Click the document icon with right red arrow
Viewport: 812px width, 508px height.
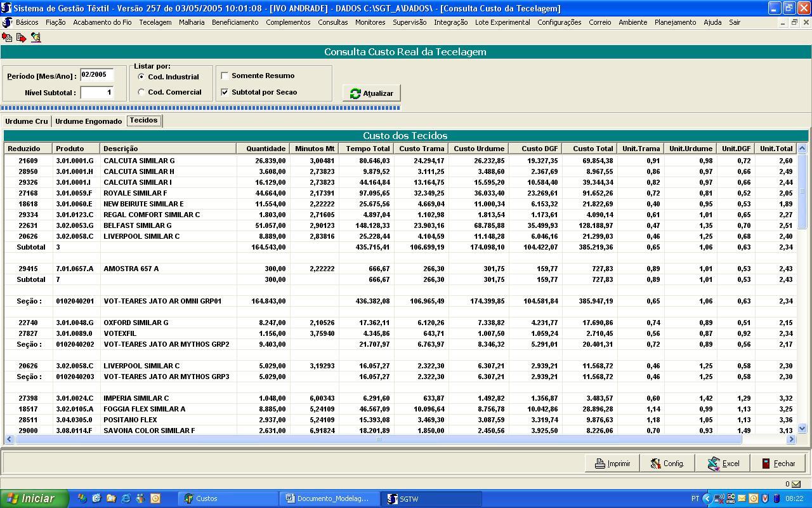(21, 37)
